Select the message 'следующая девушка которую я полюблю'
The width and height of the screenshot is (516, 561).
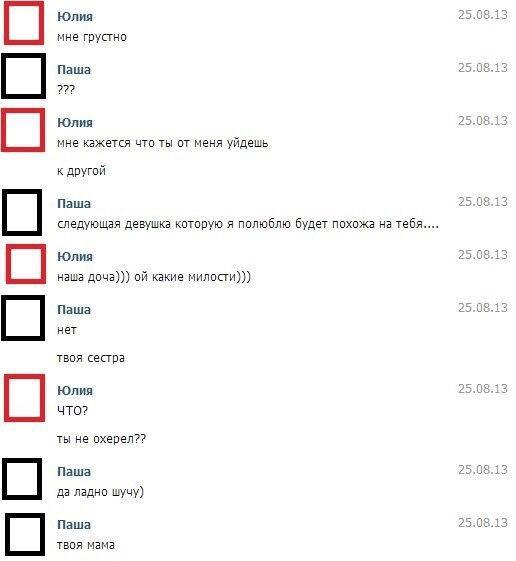pos(248,224)
